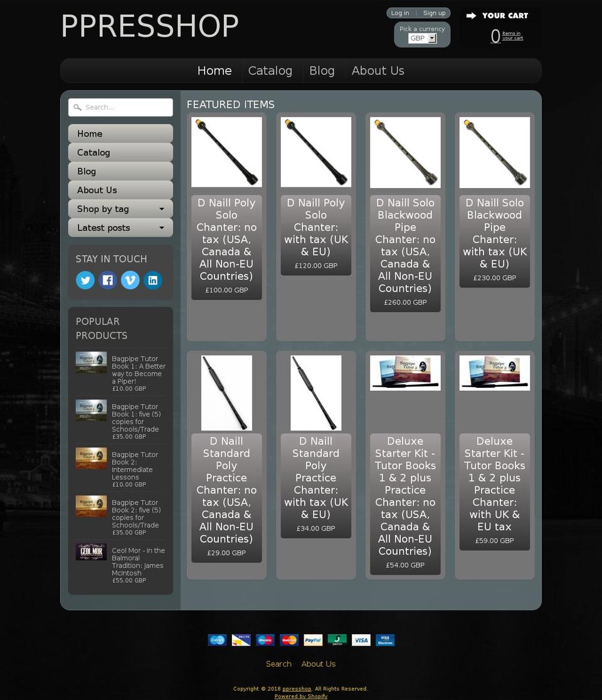The height and width of the screenshot is (700, 602).
Task: Select Catalog in the sidebar menu
Action: (120, 153)
